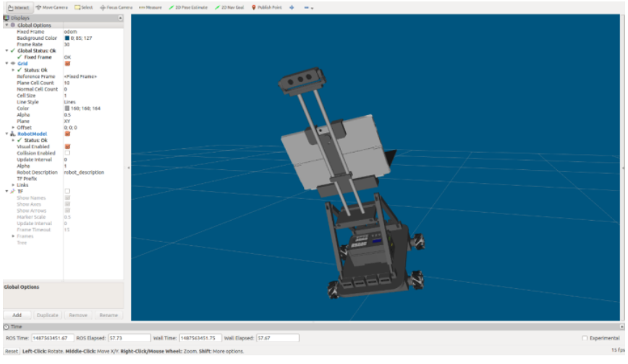Click the Add display button
The image size is (628, 364).
pyautogui.click(x=17, y=316)
